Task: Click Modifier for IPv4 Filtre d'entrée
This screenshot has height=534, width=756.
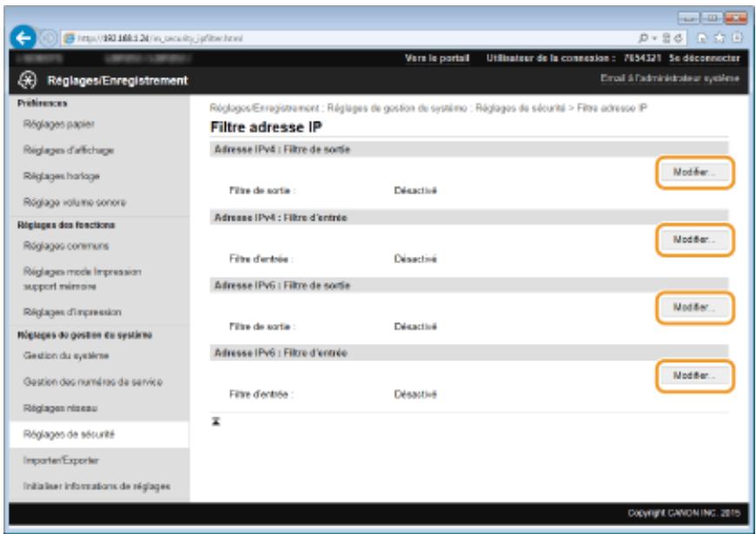Action: [x=694, y=240]
